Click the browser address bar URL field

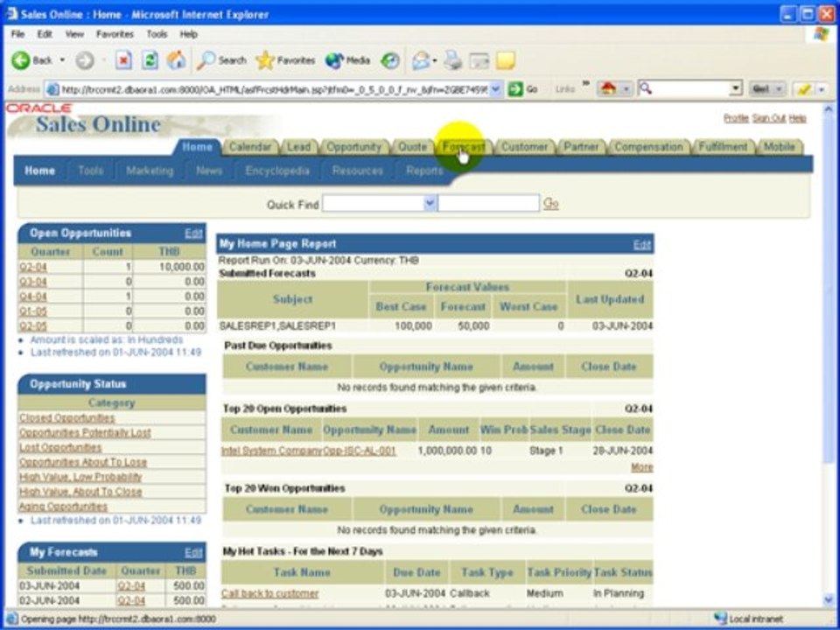(x=275, y=89)
